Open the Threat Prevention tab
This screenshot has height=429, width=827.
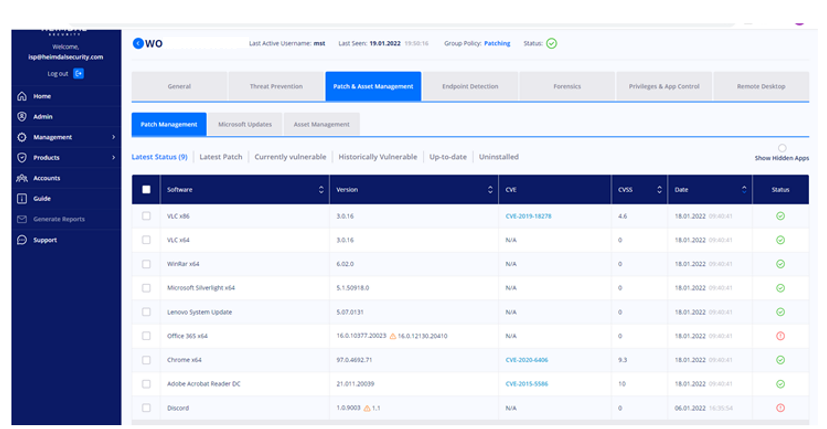276,86
